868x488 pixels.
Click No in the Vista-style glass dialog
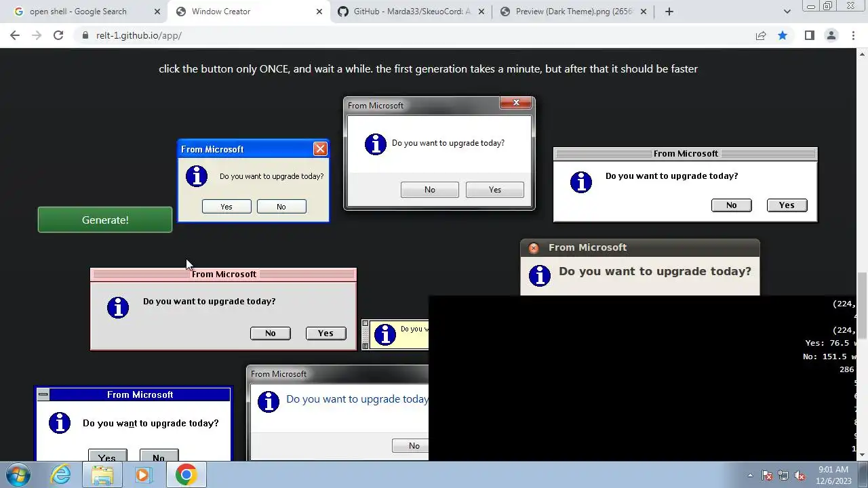tap(430, 190)
